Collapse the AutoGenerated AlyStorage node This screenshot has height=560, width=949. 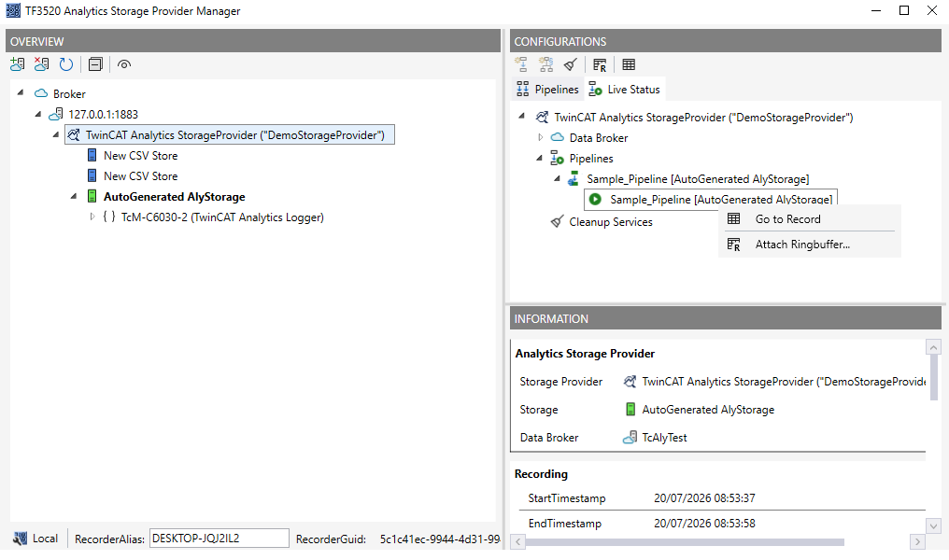coord(74,196)
